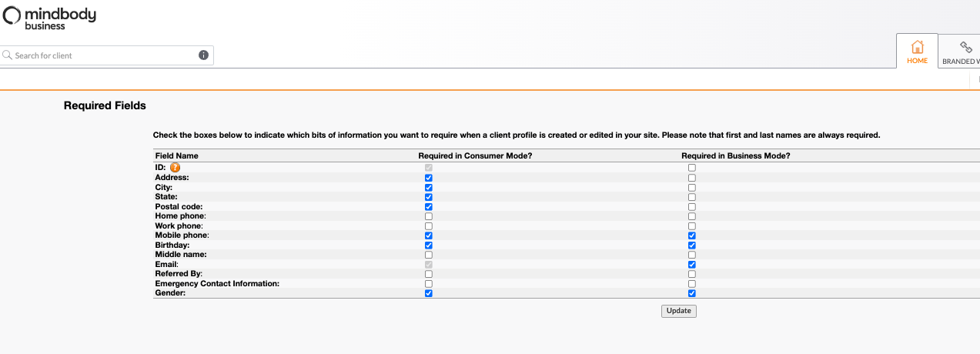Click the Mindbody business logo
The width and height of the screenshot is (980, 354).
(x=50, y=17)
